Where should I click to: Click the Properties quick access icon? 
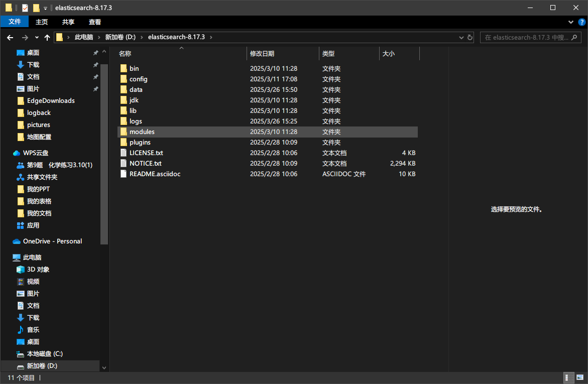coord(25,8)
